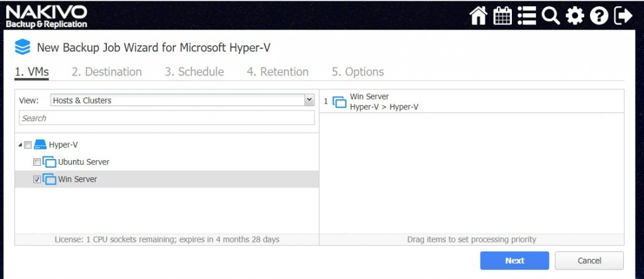Click the search magnifier icon
Viewport: 644px width, 279px height.
click(551, 16)
